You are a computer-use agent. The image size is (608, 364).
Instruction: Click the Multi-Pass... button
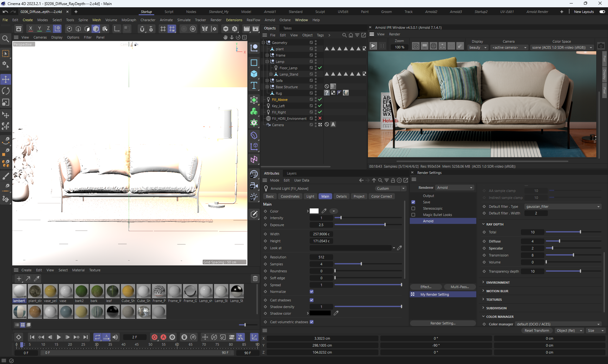click(x=459, y=287)
